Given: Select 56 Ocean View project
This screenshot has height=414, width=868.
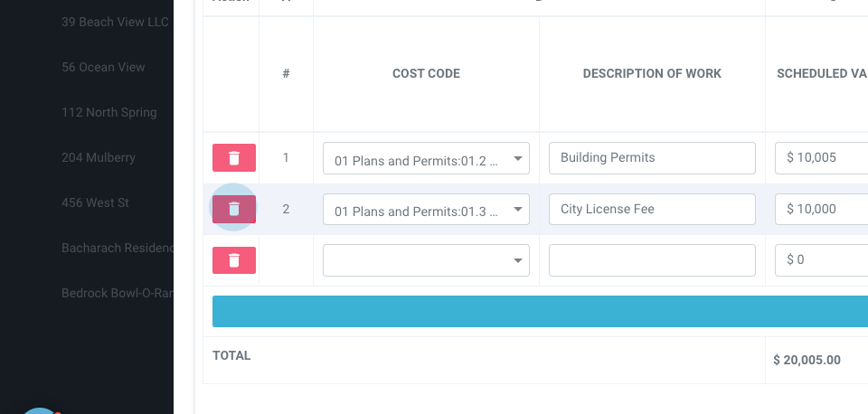Looking at the screenshot, I should pyautogui.click(x=103, y=67).
